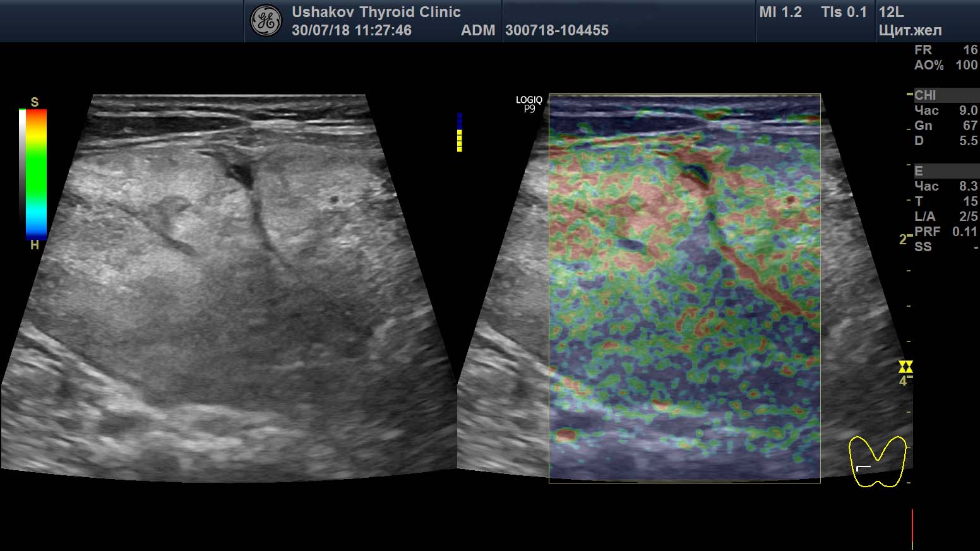
Task: Click the 'Gn 67' gain value
Action: 946,126
